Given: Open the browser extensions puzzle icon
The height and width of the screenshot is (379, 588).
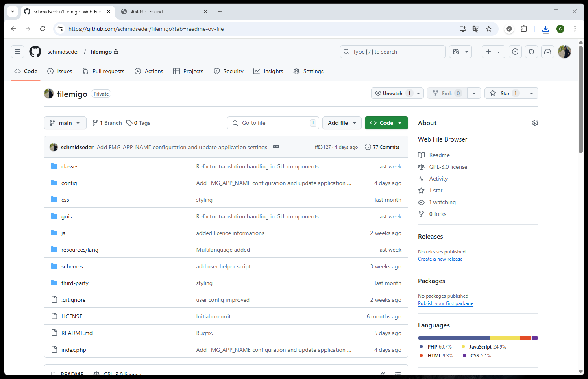Looking at the screenshot, I should coord(524,29).
